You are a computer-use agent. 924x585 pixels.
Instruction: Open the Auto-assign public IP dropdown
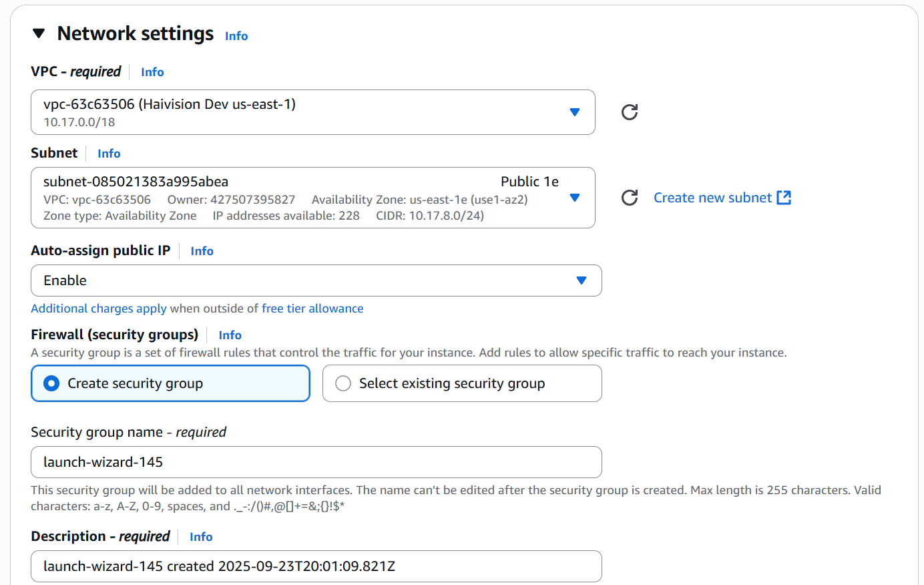582,280
